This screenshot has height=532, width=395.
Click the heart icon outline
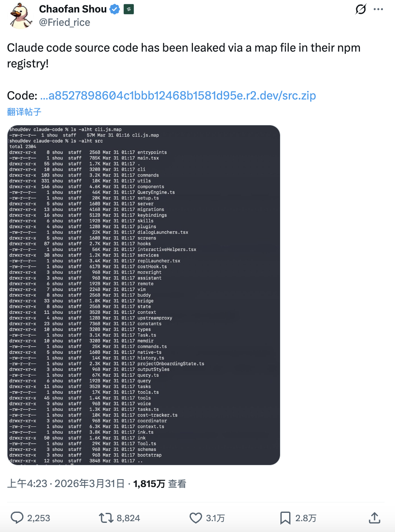[195, 518]
